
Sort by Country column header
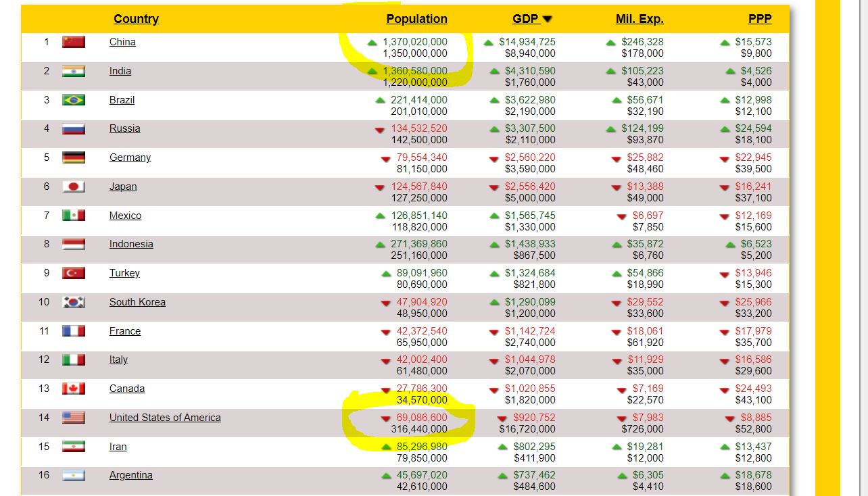point(136,19)
